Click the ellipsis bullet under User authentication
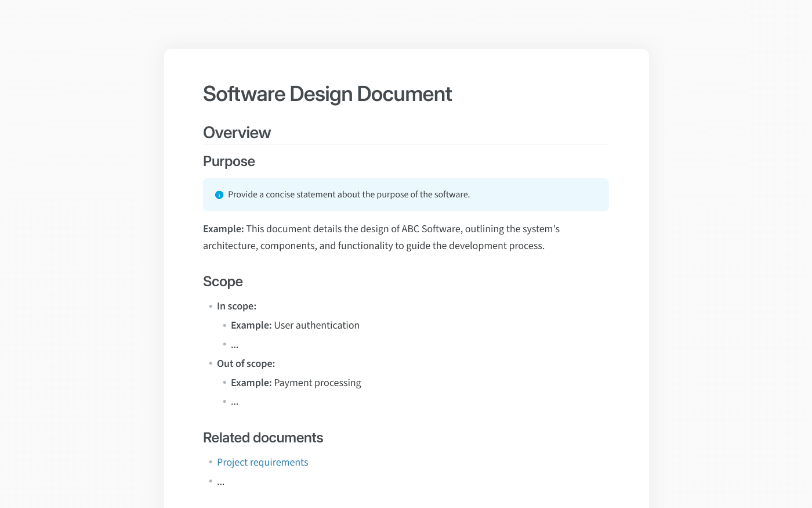The height and width of the screenshot is (508, 812). pos(234,345)
